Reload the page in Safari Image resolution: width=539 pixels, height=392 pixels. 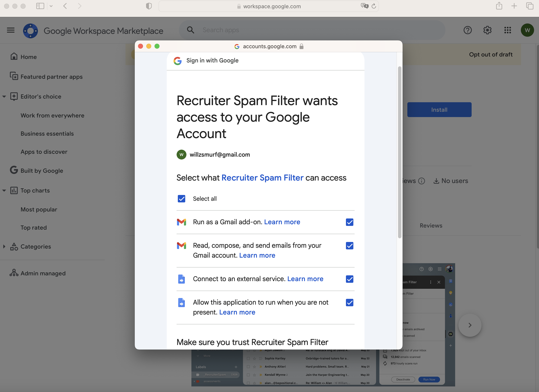pyautogui.click(x=374, y=6)
